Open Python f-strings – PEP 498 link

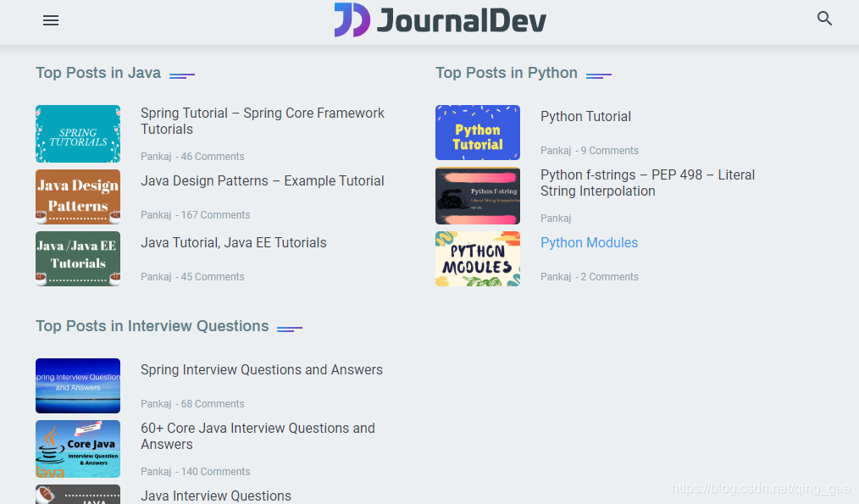(x=647, y=183)
